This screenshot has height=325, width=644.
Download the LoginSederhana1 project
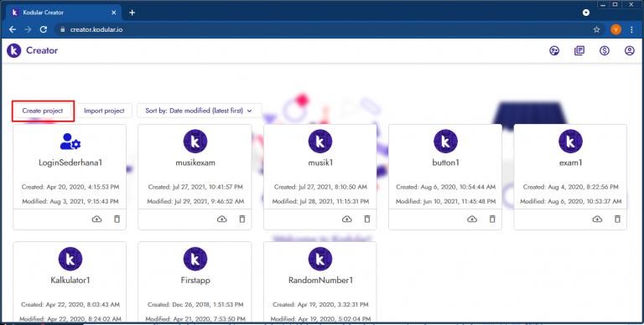(96, 219)
